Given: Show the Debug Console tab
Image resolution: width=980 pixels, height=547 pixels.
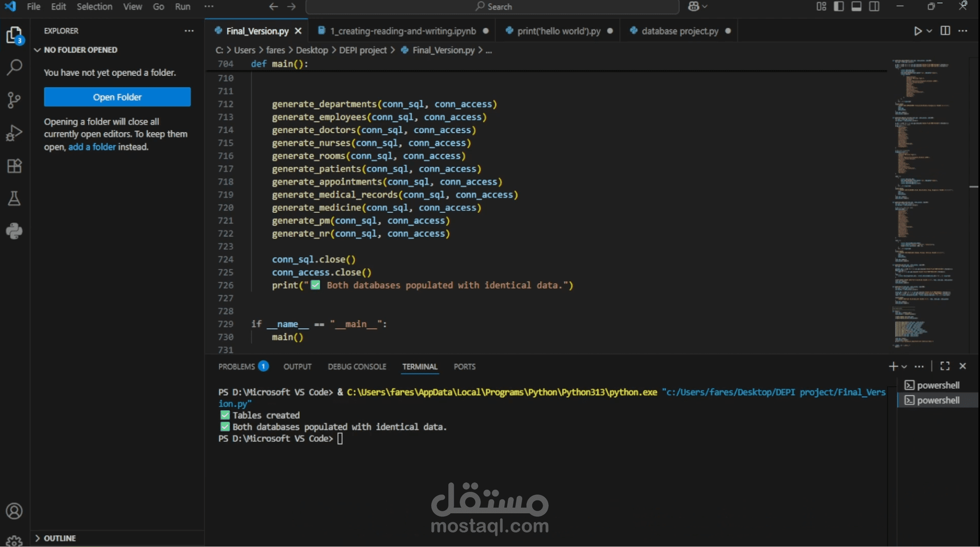Looking at the screenshot, I should (x=357, y=366).
